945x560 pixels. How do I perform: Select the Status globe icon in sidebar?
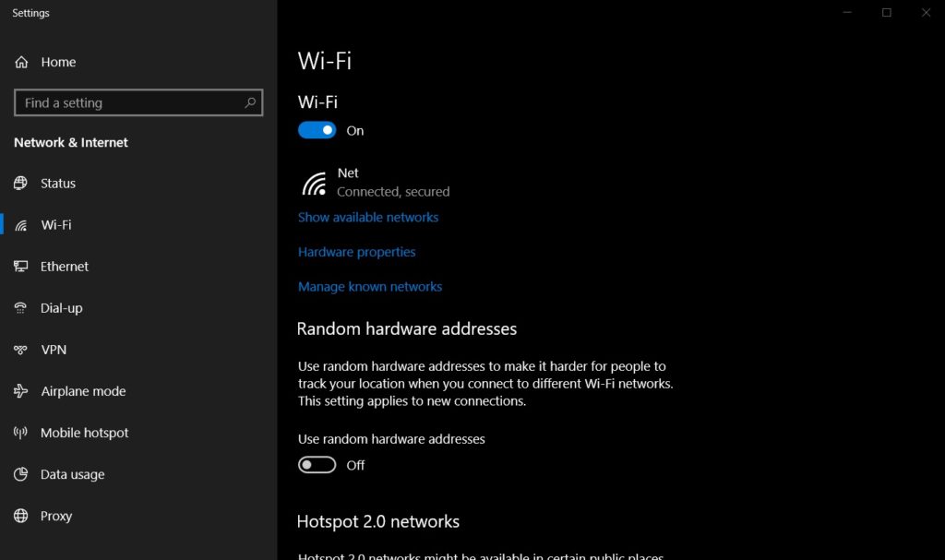click(x=20, y=183)
